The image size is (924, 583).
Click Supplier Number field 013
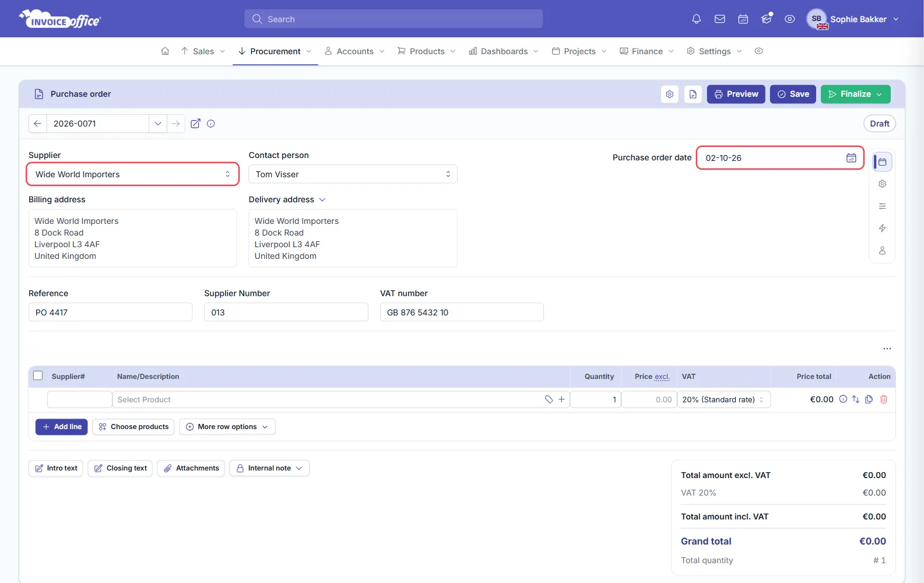[x=286, y=312]
